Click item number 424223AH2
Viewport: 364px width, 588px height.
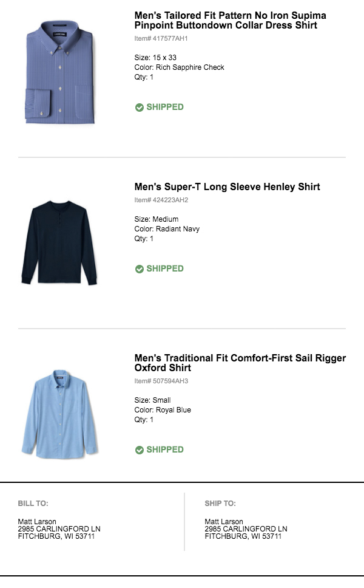pos(161,200)
